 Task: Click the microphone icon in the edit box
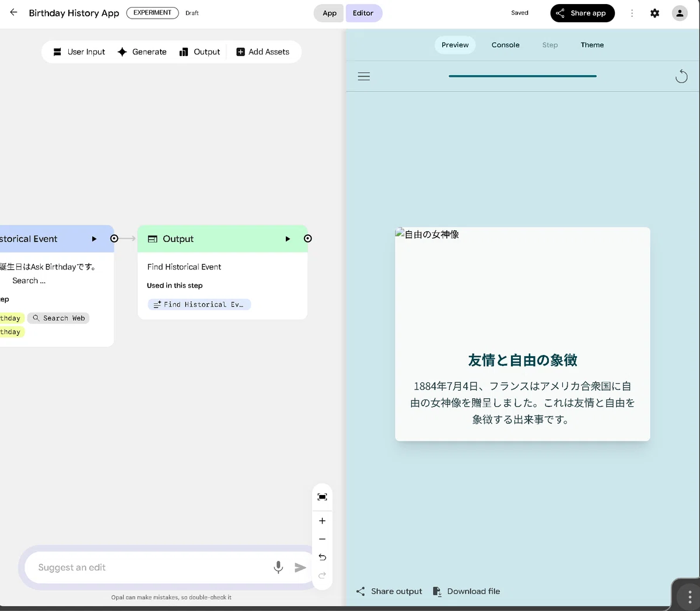click(278, 567)
